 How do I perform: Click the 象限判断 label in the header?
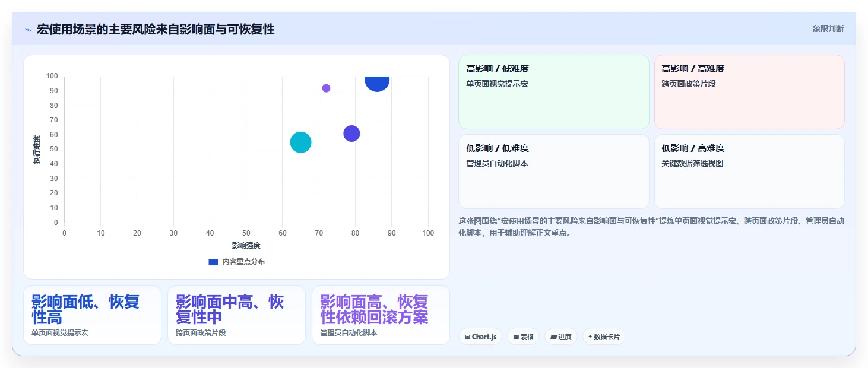tap(828, 28)
